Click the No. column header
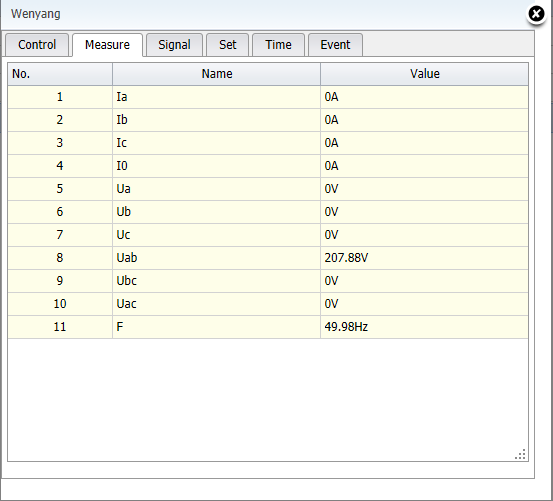This screenshot has width=553, height=501. pyautogui.click(x=60, y=74)
